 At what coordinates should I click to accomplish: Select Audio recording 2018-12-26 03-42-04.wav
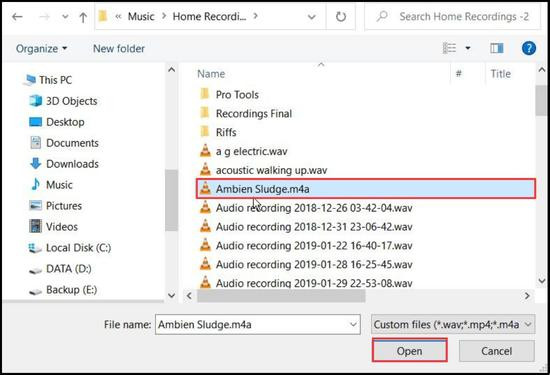click(314, 208)
